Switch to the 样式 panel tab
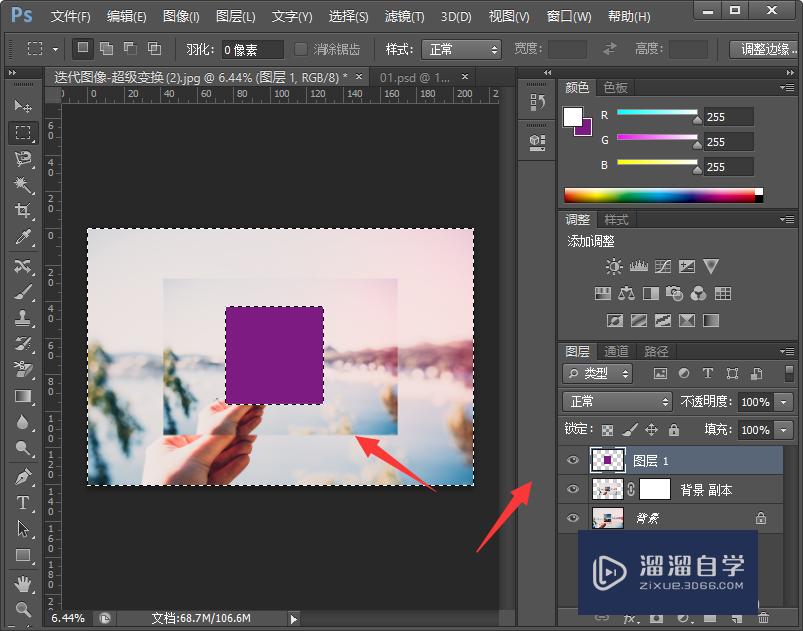The height and width of the screenshot is (631, 803). [616, 220]
